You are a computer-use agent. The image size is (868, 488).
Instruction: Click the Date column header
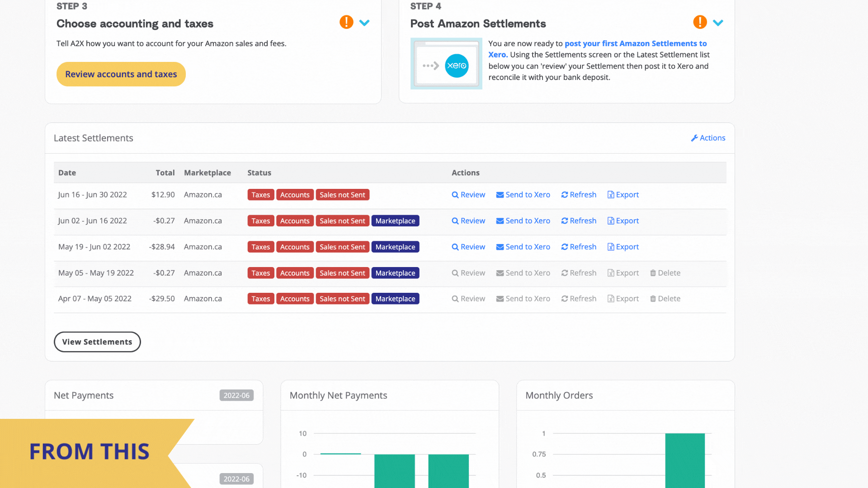pos(67,173)
